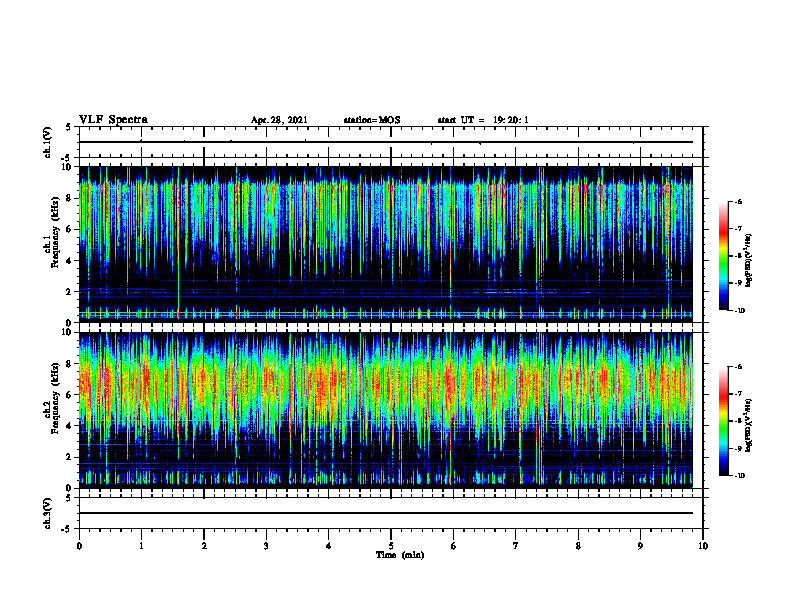Click the ch.2 spectrogram color bar
Screen dimensions: 792x612
[x=724, y=421]
